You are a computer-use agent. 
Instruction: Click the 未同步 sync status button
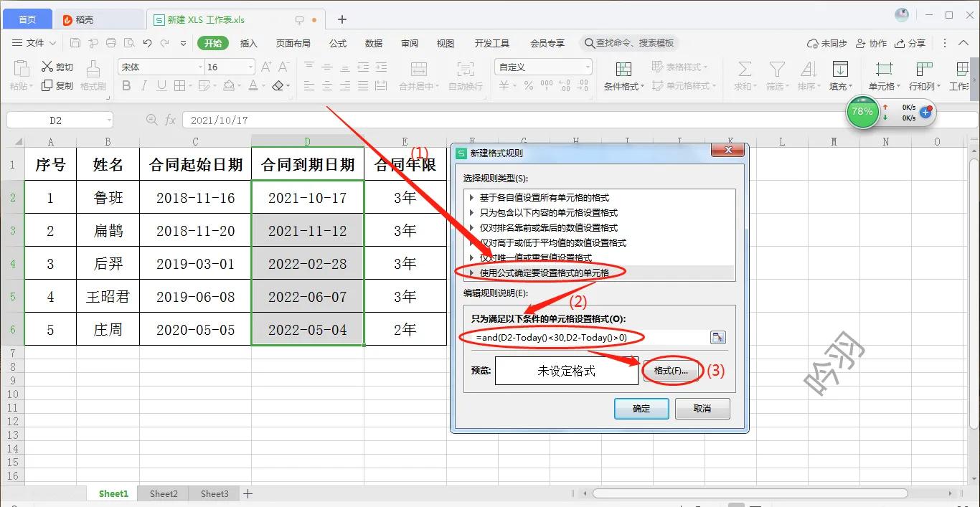[x=827, y=43]
